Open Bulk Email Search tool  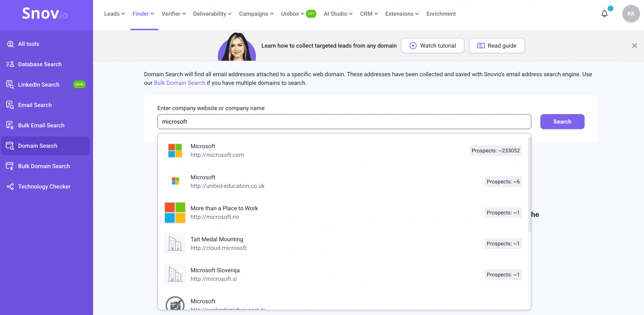(x=41, y=125)
